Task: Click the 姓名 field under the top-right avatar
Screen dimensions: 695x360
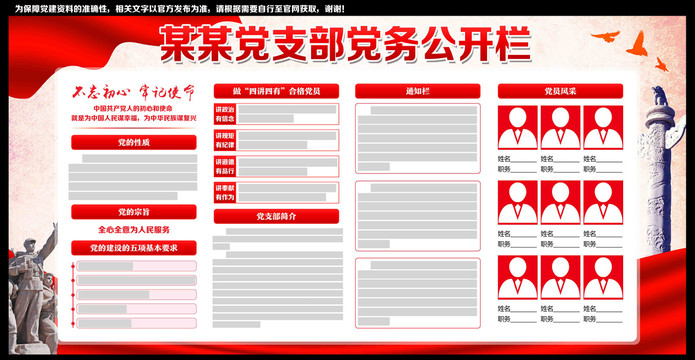Action: pyautogui.click(x=603, y=159)
